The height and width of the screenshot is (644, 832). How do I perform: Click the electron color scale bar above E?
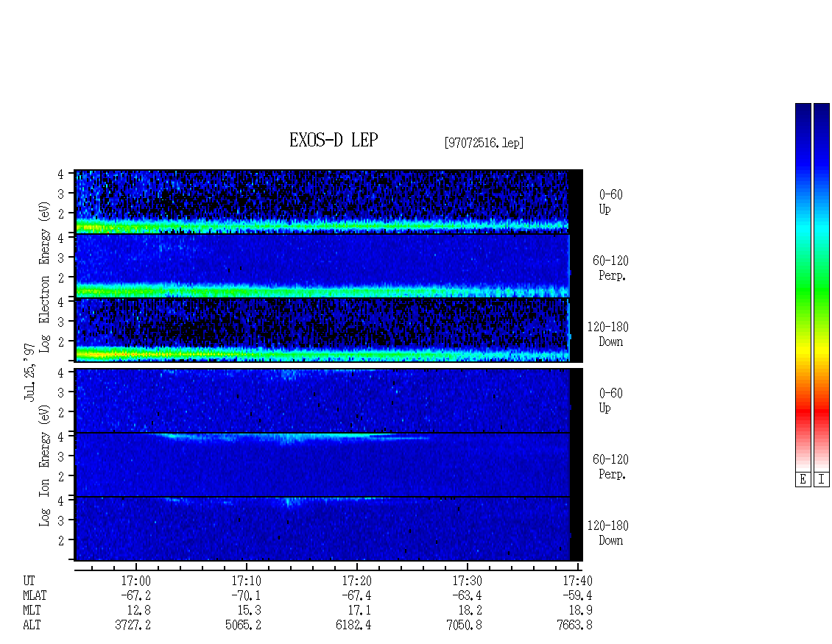[x=803, y=287]
